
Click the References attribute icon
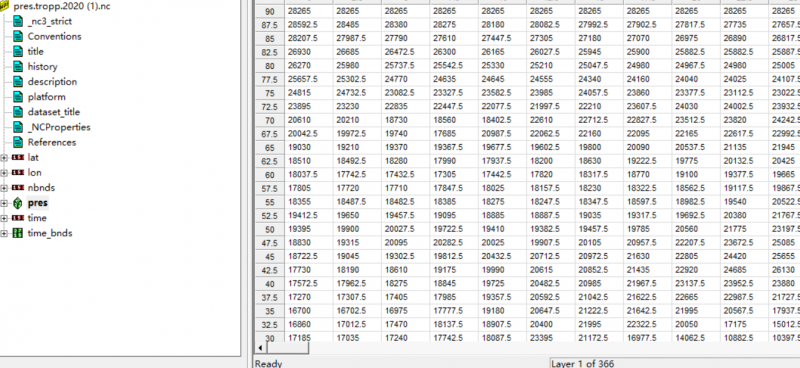point(18,142)
